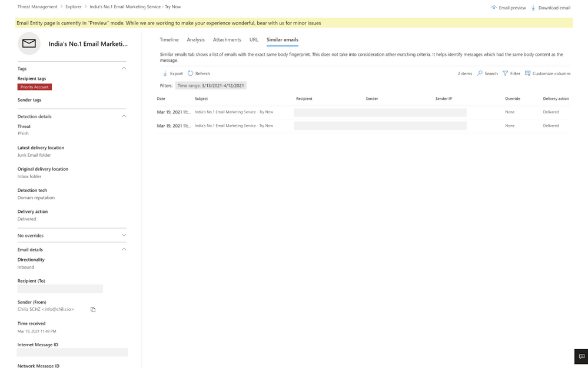
Task: Click the Priority Account recipient tag
Action: [x=34, y=86]
